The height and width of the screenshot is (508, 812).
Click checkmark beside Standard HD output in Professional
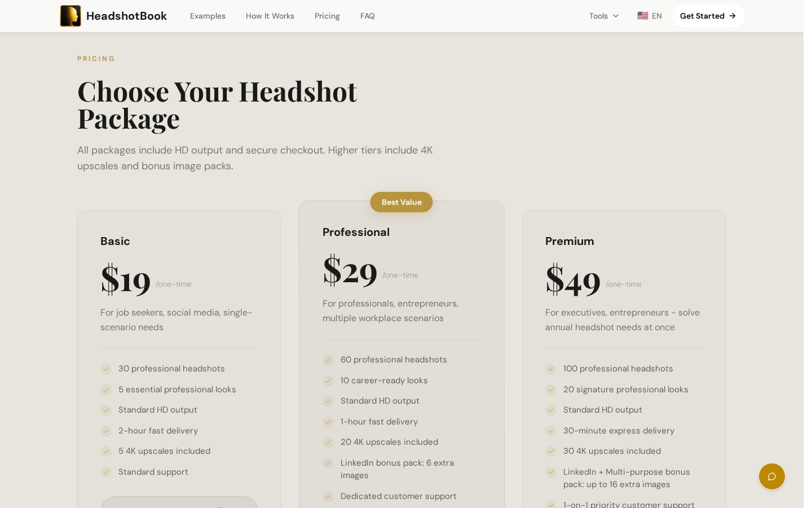pyautogui.click(x=328, y=401)
